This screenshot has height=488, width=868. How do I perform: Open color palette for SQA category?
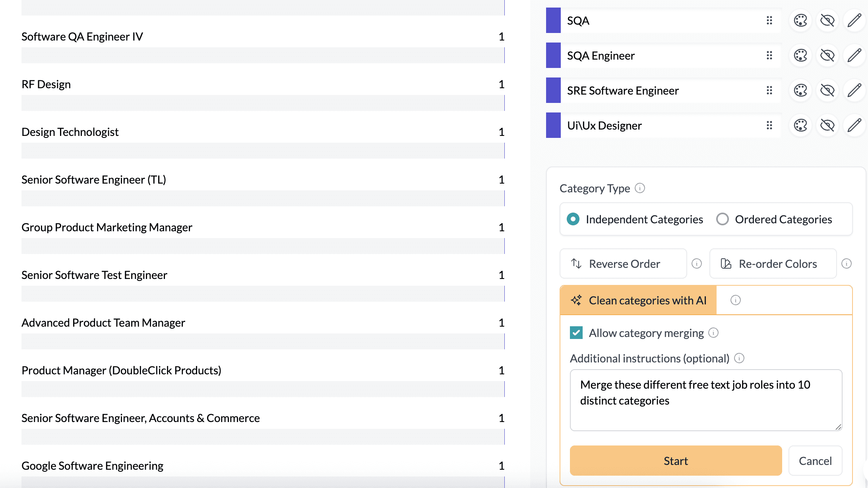point(800,20)
